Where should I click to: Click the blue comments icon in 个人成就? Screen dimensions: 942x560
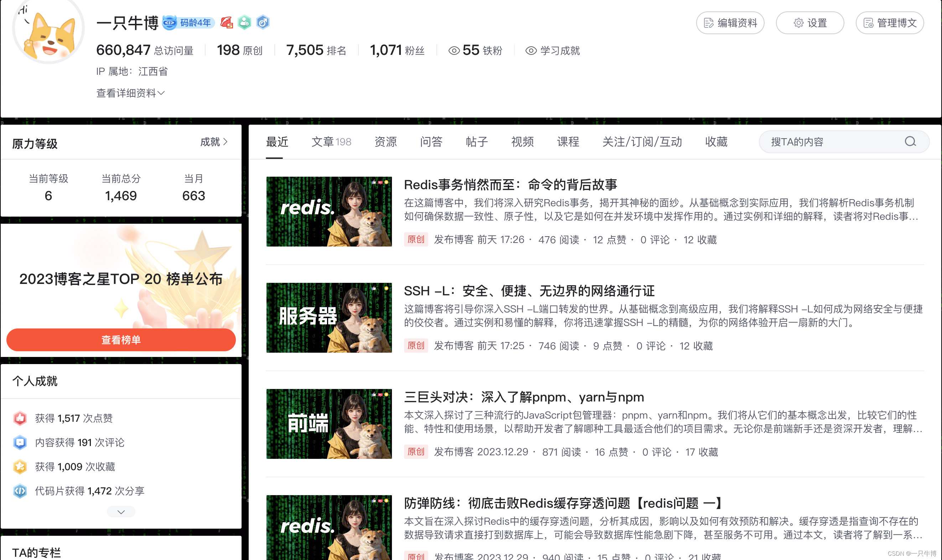pos(20,442)
